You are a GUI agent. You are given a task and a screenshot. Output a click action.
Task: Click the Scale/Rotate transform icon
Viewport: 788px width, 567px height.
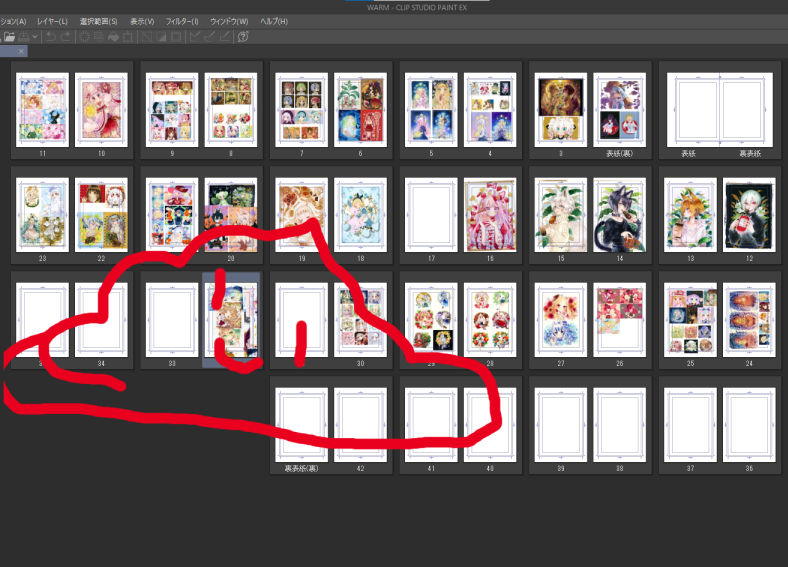coord(128,37)
